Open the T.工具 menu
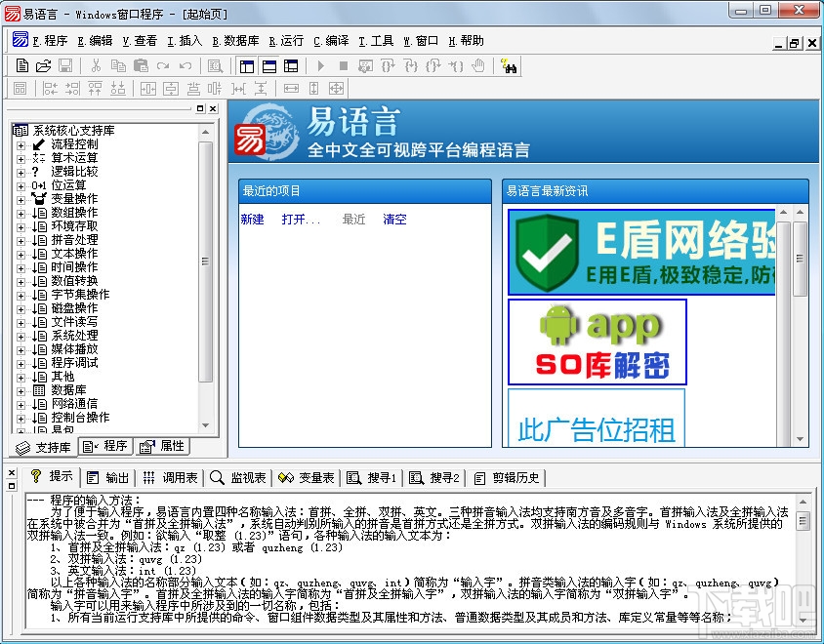Viewport: 824px width, 644px height. coord(376,41)
